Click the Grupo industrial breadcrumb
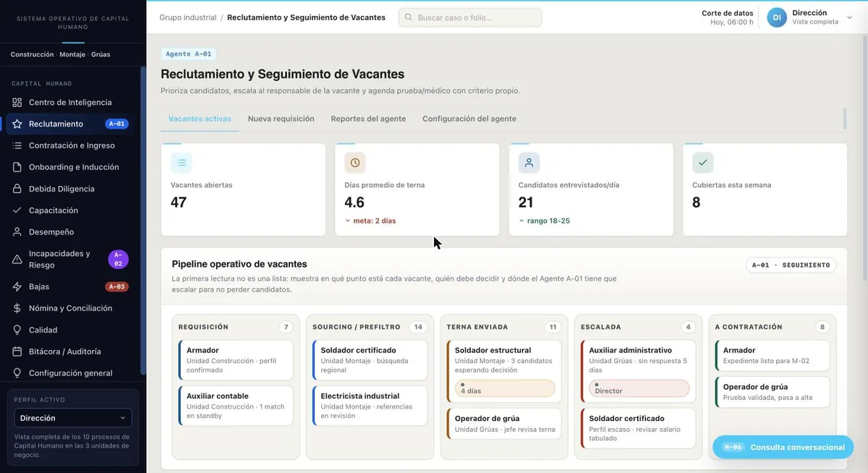The width and height of the screenshot is (868, 473). point(187,17)
